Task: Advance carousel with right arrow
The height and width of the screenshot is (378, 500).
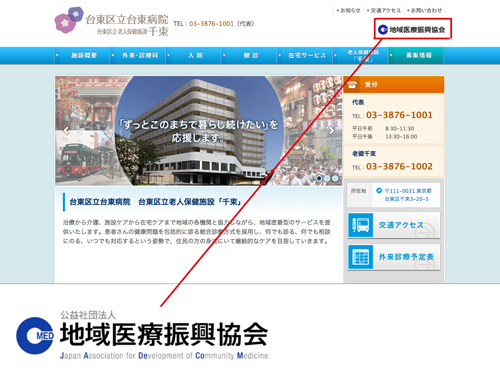Action: click(x=331, y=130)
